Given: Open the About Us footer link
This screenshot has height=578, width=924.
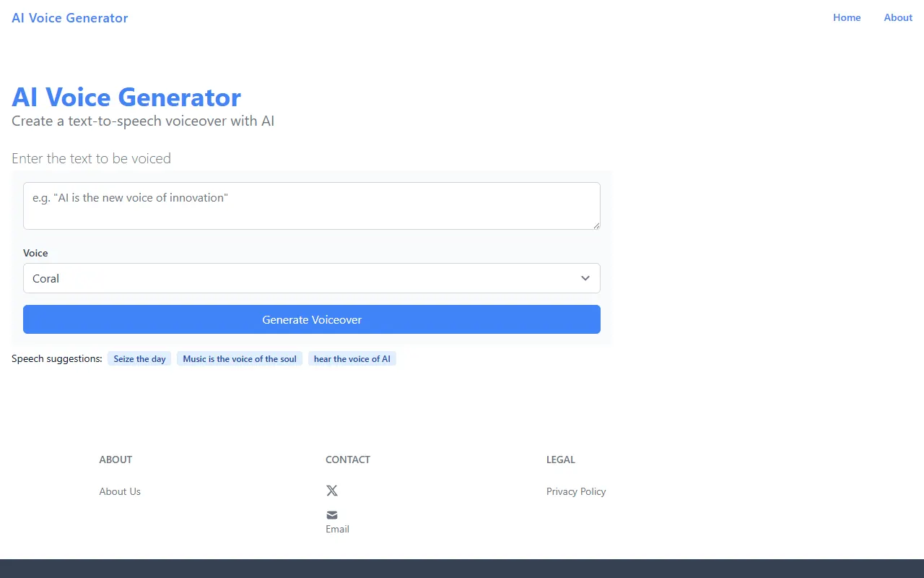Looking at the screenshot, I should pyautogui.click(x=120, y=491).
